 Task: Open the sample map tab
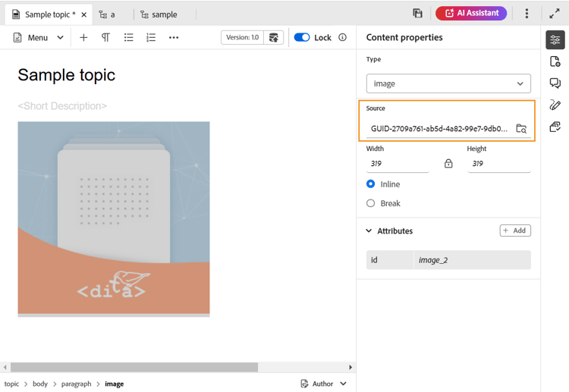point(159,14)
